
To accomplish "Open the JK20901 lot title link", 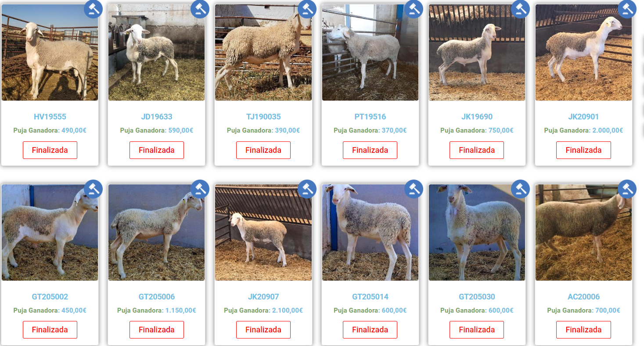I will point(583,117).
